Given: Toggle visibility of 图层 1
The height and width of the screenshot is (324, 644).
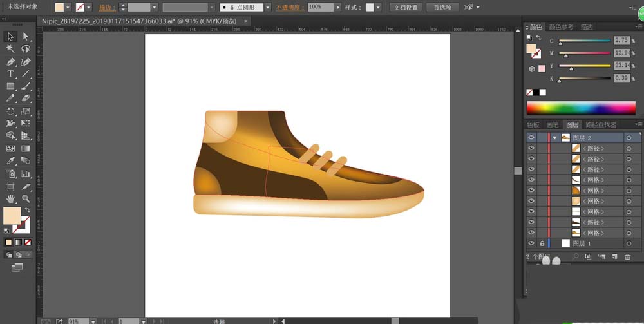Looking at the screenshot, I should [531, 243].
